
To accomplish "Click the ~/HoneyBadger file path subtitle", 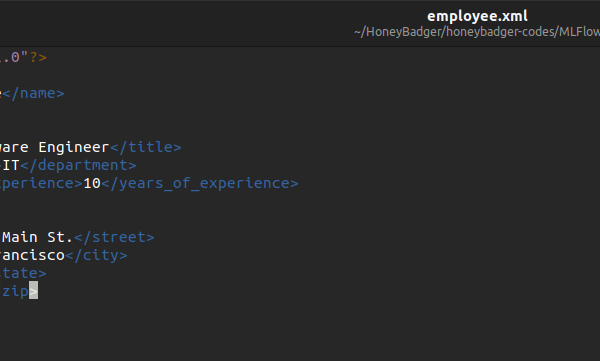I will [x=477, y=32].
